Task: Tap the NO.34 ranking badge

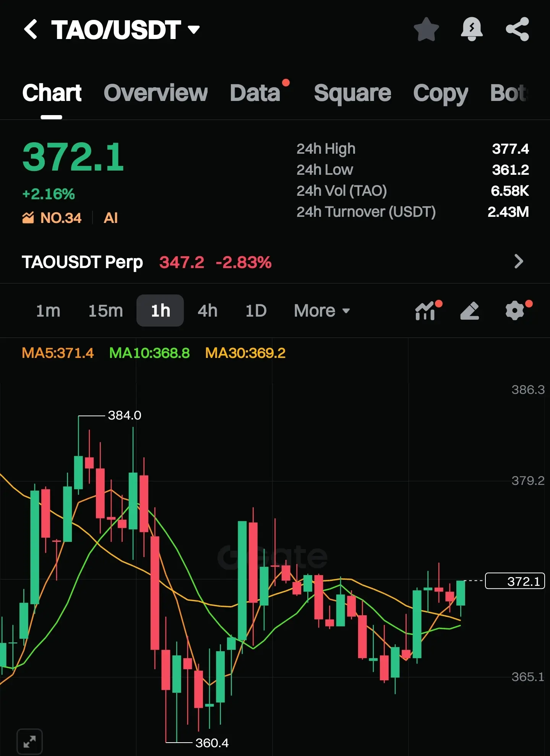Action: point(52,218)
